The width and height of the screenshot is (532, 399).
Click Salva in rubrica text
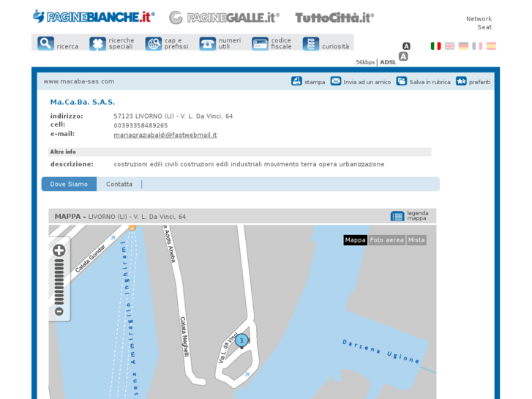point(430,82)
